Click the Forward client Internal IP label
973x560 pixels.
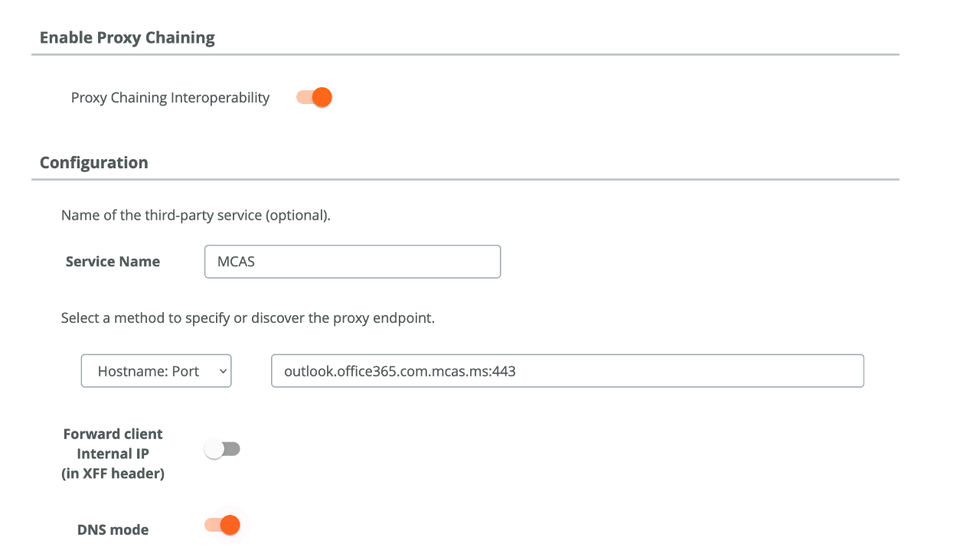click(113, 454)
